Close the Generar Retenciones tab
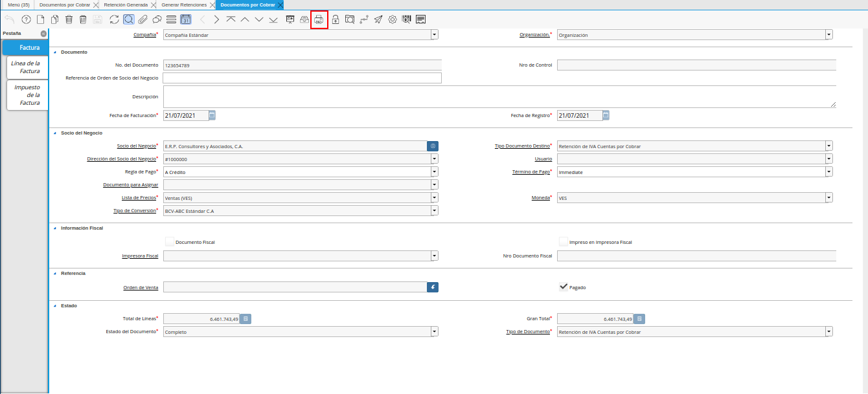 point(212,5)
